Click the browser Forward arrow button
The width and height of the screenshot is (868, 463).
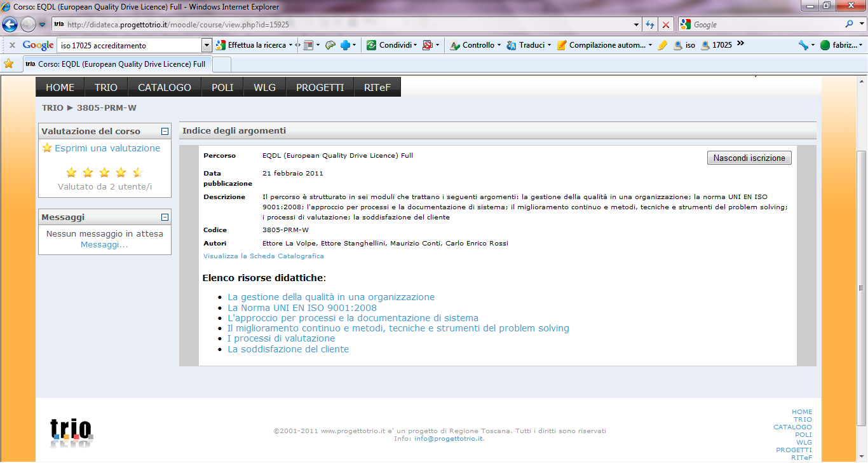pos(28,24)
